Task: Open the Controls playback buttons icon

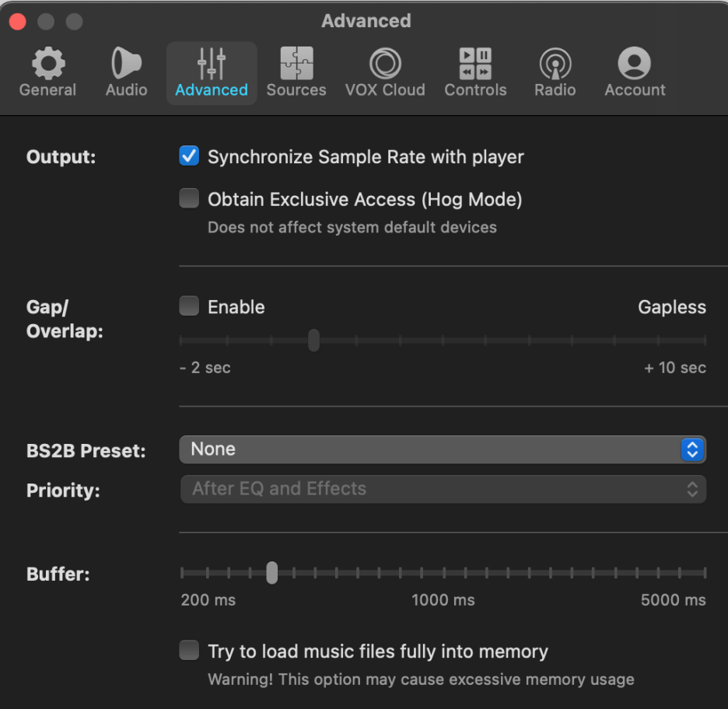Action: click(x=475, y=63)
